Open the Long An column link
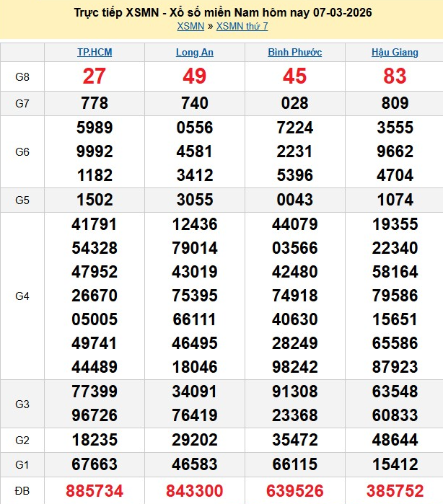The width and height of the screenshot is (443, 504). (195, 53)
